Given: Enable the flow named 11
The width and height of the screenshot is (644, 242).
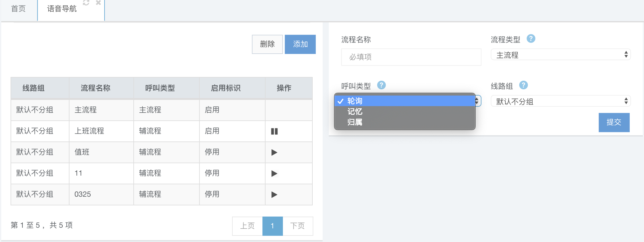Looking at the screenshot, I should click(274, 173).
